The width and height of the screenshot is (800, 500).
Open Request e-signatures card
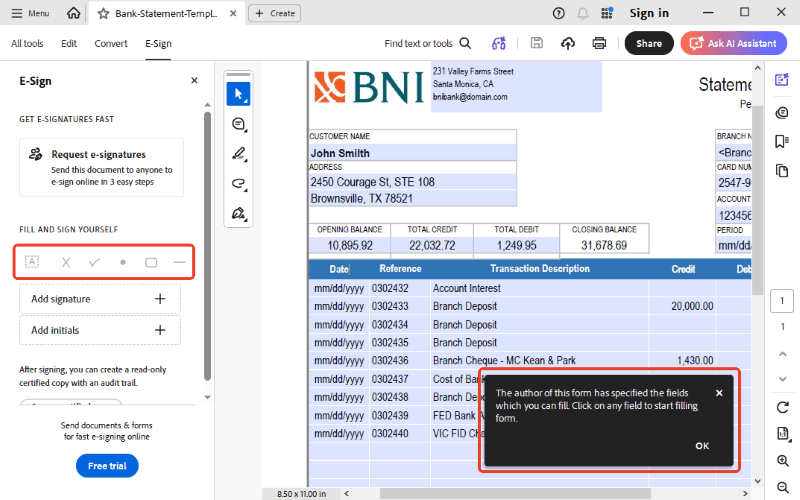click(102, 167)
